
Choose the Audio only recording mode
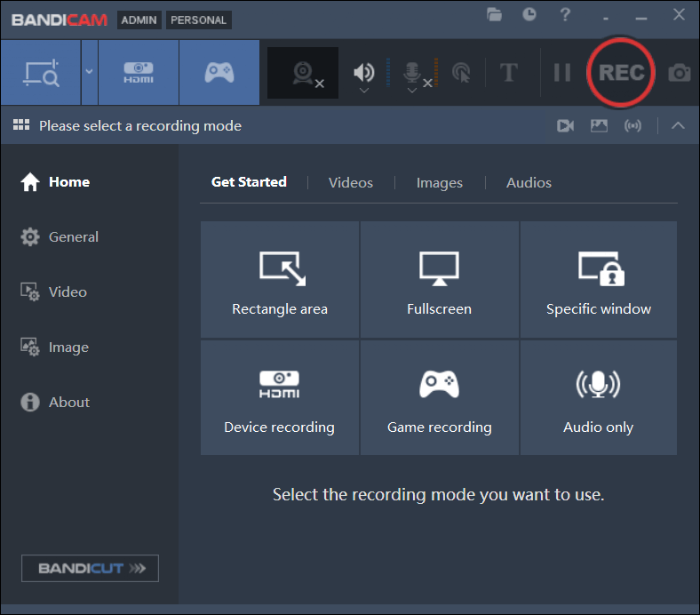point(598,397)
